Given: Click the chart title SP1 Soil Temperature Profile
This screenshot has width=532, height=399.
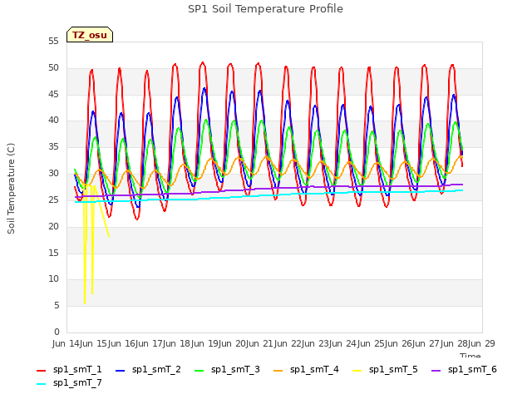Looking at the screenshot, I should click(266, 9).
